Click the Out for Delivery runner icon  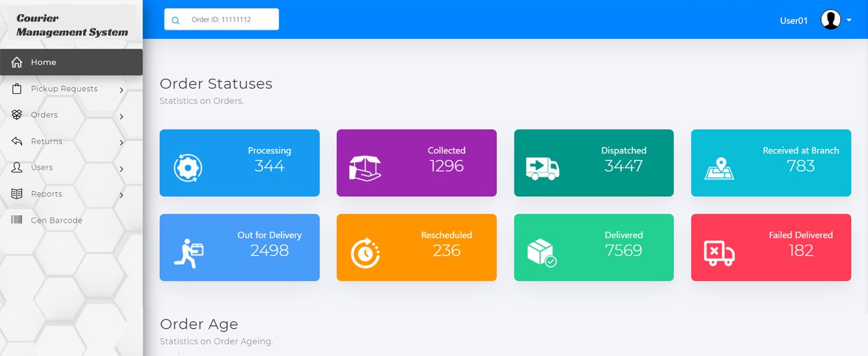188,253
